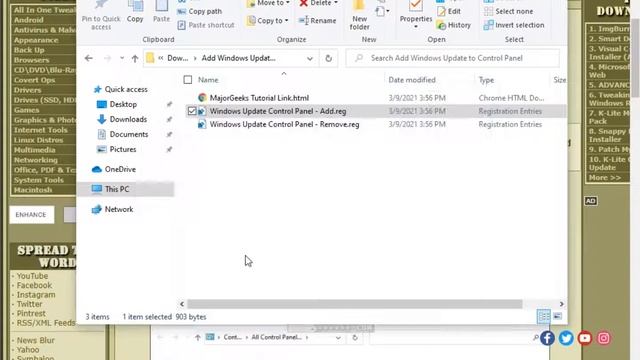The height and width of the screenshot is (360, 640).
Task: Open the Macintosh category link
Action: click(x=33, y=190)
